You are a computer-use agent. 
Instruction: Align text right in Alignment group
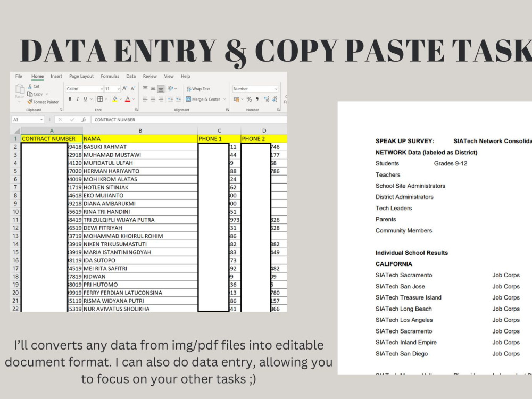161,99
